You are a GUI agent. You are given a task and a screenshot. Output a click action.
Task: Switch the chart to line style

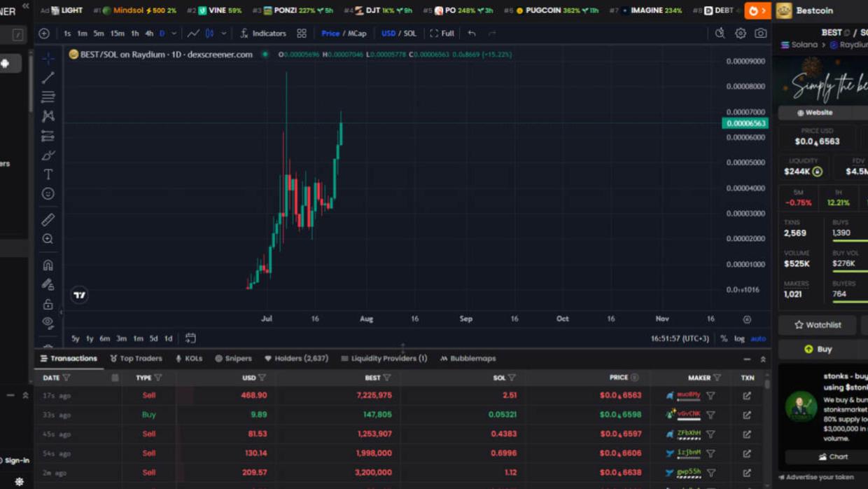point(193,33)
